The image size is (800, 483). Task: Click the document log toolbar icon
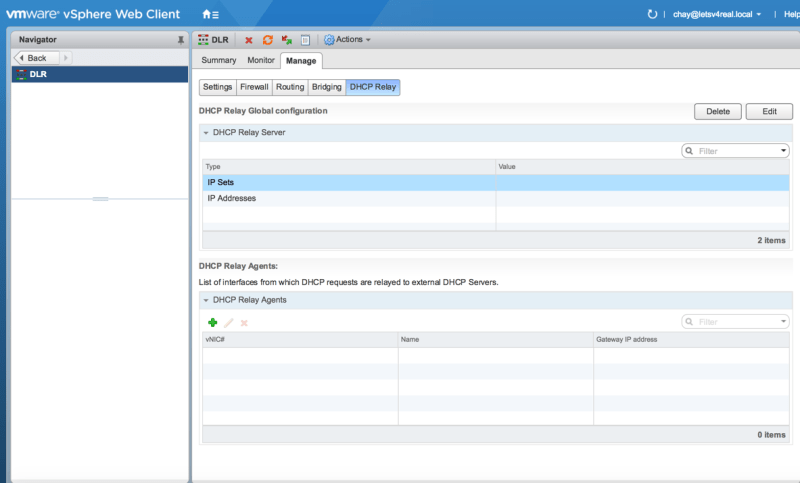pyautogui.click(x=306, y=40)
